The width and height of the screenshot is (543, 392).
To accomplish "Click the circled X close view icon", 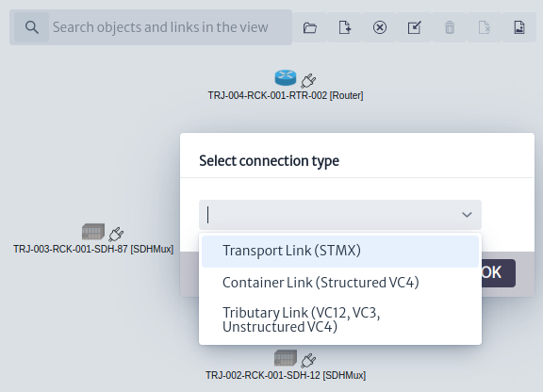I will (380, 27).
